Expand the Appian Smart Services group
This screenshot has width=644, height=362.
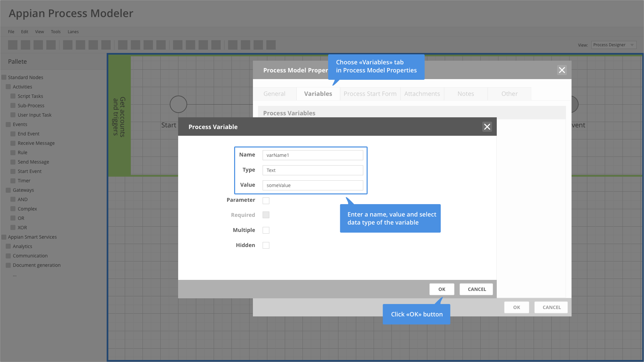tap(4, 237)
